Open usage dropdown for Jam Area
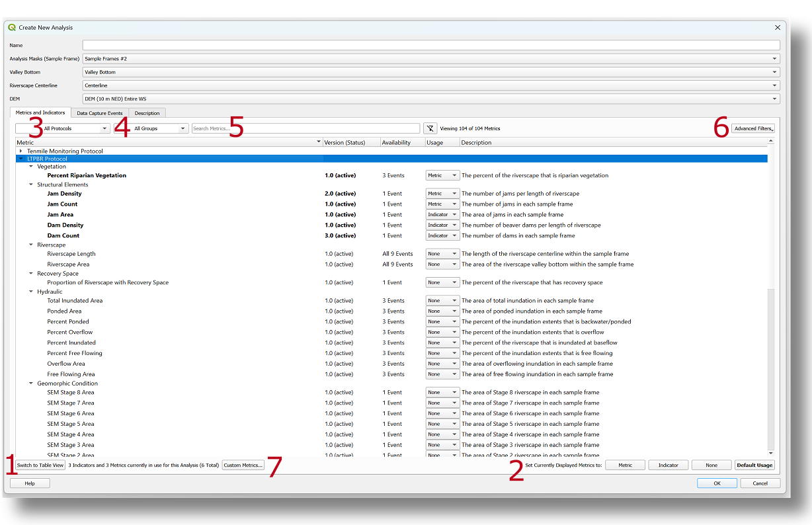The image size is (812, 525). click(x=442, y=215)
